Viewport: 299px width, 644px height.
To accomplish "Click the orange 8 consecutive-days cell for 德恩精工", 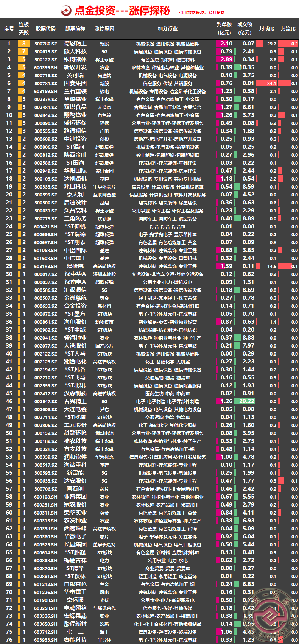I will point(23,44).
